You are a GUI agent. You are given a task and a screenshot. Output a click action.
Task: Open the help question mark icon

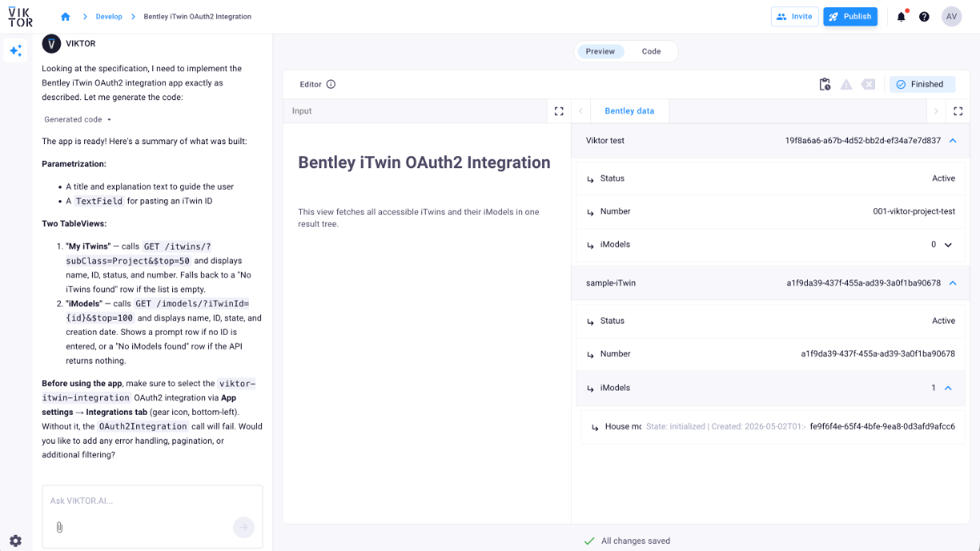tap(924, 17)
